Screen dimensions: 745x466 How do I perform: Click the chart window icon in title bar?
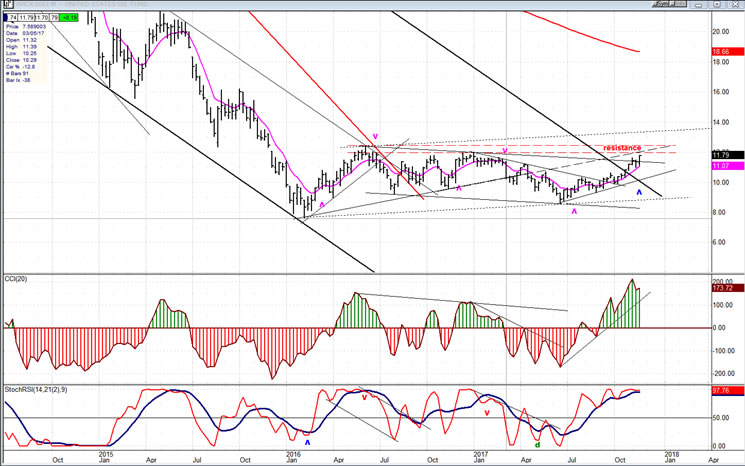tap(6, 4)
